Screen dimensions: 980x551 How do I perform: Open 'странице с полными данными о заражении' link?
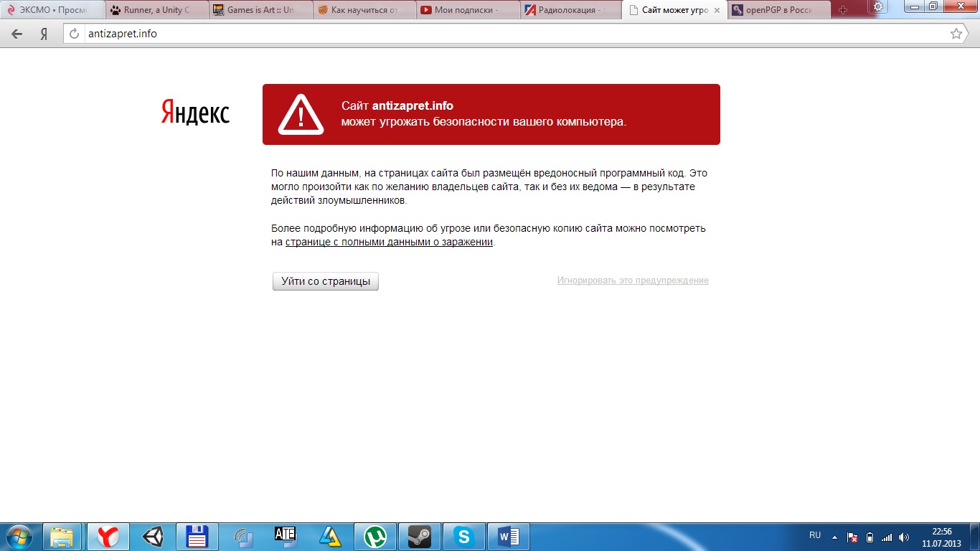tap(389, 242)
